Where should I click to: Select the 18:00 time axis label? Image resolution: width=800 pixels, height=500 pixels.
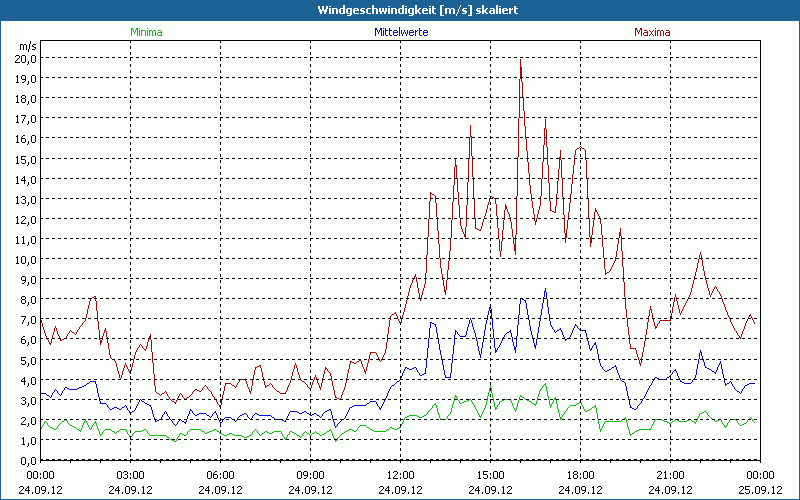[580, 474]
